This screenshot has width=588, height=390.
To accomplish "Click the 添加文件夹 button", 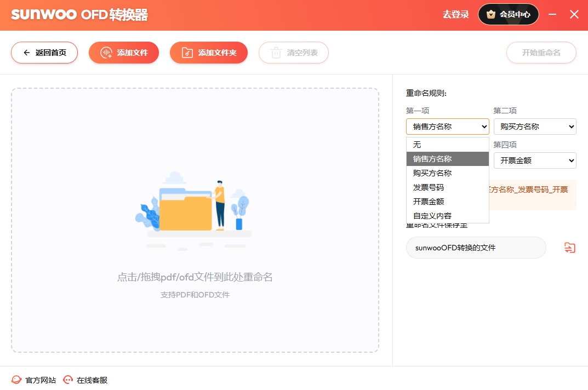I will click(x=209, y=53).
